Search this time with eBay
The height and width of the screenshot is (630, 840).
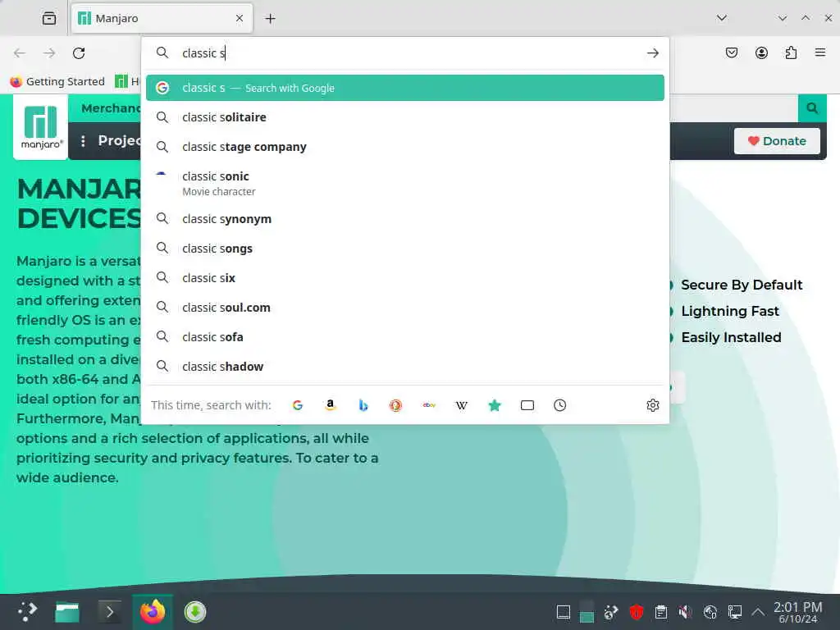429,405
